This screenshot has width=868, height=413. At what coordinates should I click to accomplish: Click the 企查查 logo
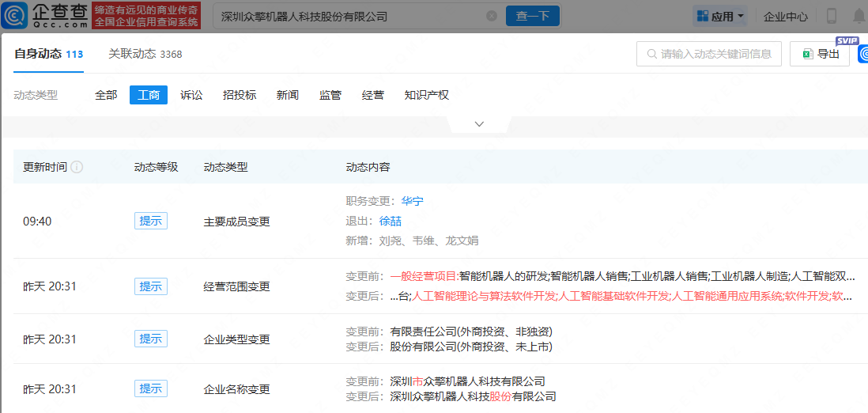point(46,15)
